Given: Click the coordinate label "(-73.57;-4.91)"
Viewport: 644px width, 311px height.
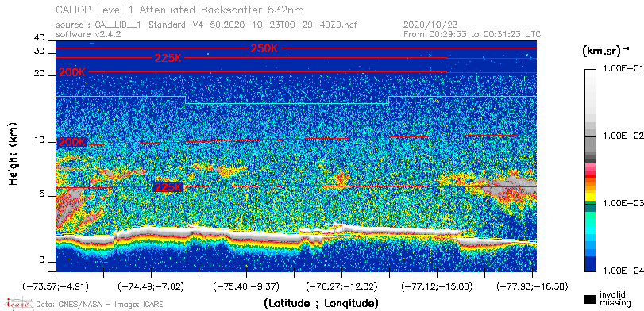Looking at the screenshot, I should pyautogui.click(x=56, y=286).
